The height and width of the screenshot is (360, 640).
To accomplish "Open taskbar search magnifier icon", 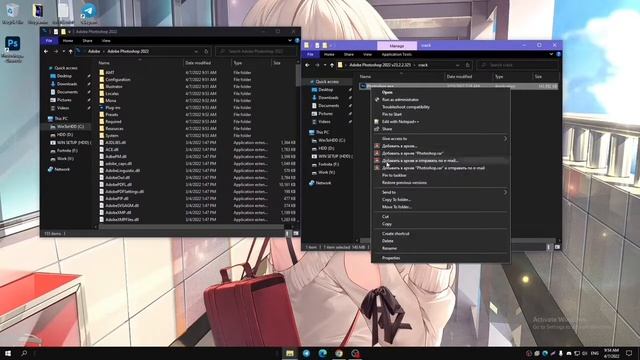I will coord(24,353).
